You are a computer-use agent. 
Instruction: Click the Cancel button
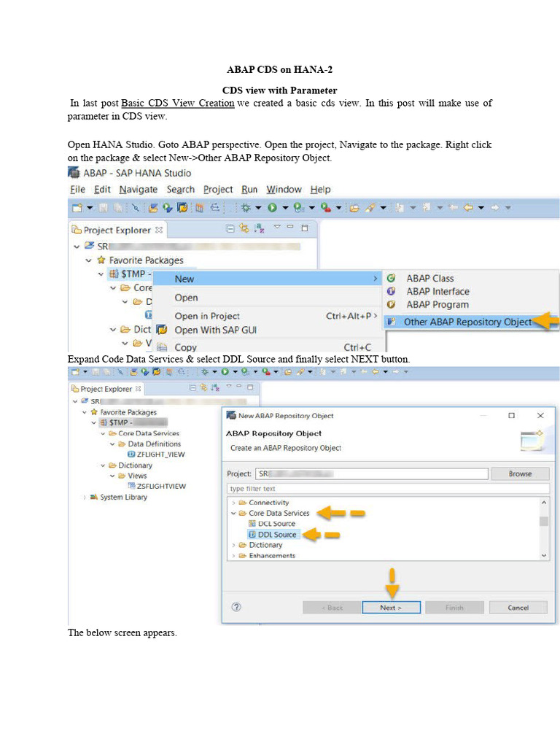(x=518, y=608)
